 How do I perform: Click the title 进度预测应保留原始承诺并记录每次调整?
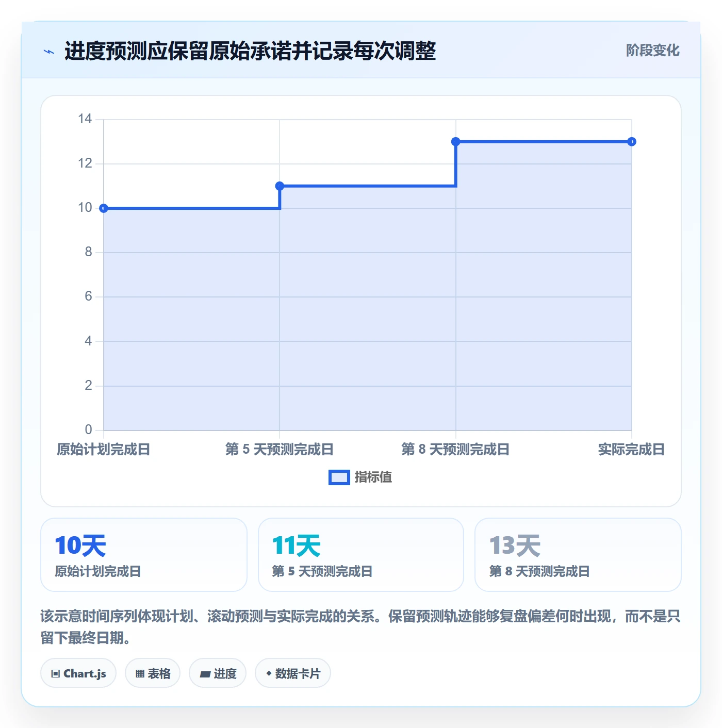tap(250, 51)
